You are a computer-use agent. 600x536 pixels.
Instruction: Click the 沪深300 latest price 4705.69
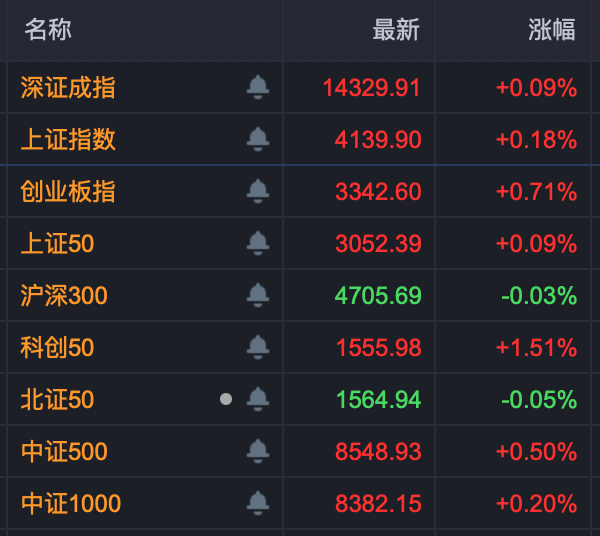coord(378,296)
